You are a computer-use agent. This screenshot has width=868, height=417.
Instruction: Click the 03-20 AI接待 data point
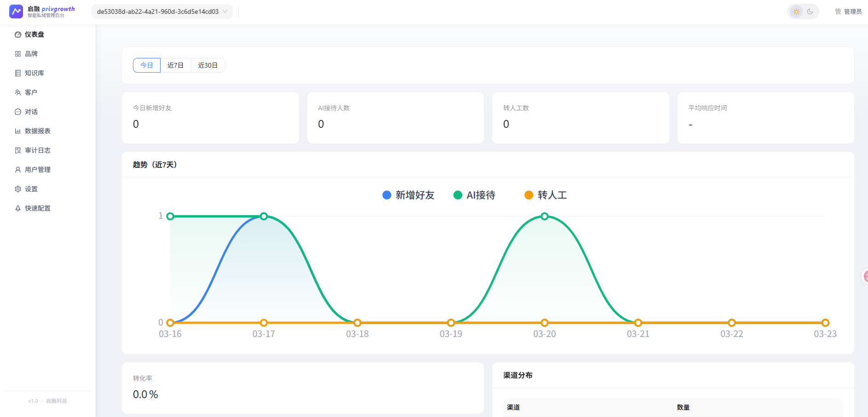click(x=545, y=216)
